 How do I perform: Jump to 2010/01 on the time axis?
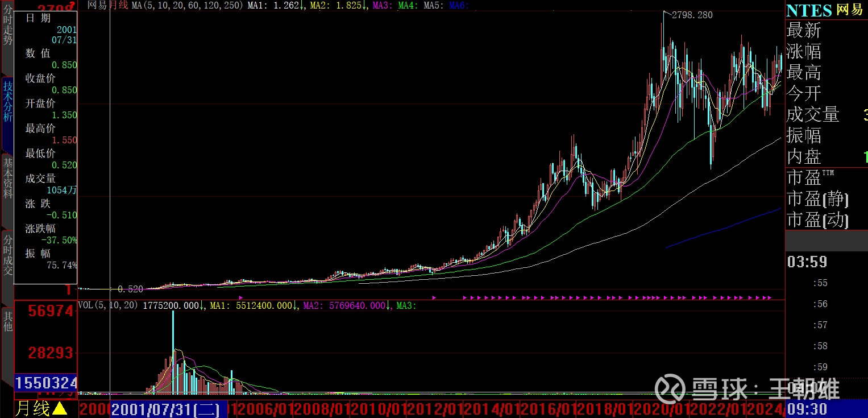[379, 409]
